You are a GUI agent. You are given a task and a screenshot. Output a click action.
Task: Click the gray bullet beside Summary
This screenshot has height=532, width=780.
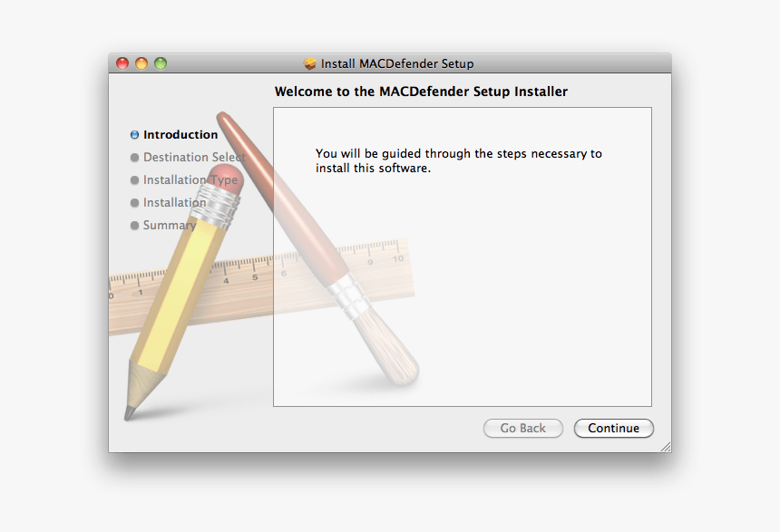(x=134, y=226)
